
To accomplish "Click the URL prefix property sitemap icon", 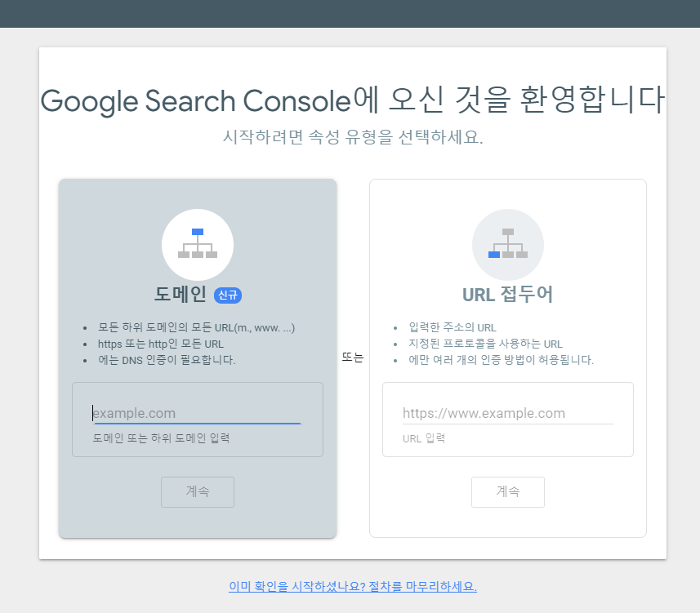I will click(x=507, y=243).
